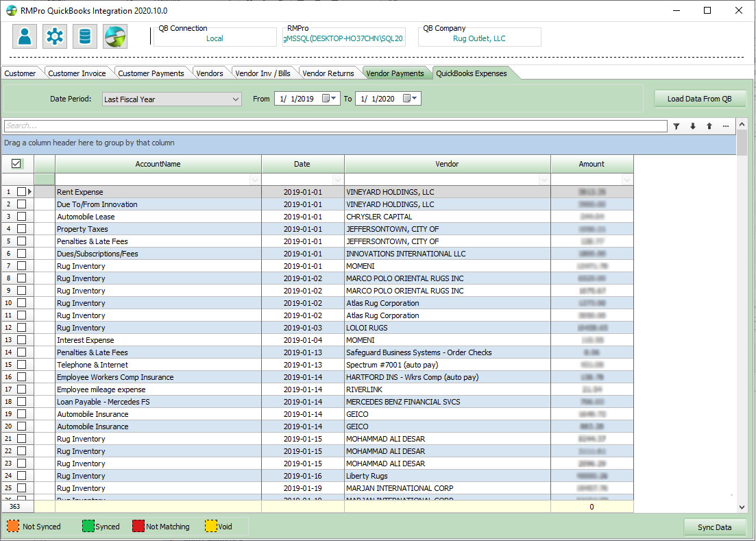Open the Date column filter dropdown
The image size is (756, 541).
pyautogui.click(x=337, y=180)
